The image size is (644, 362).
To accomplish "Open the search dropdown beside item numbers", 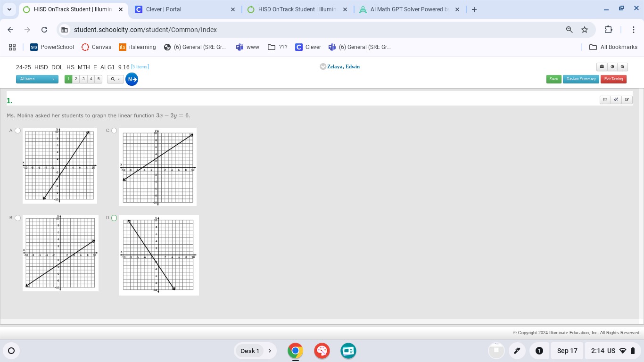I will 116,79.
